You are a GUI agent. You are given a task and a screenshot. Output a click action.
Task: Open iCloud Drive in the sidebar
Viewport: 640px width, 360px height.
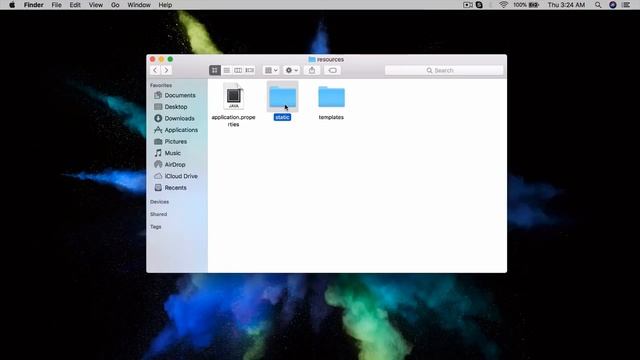click(x=176, y=176)
